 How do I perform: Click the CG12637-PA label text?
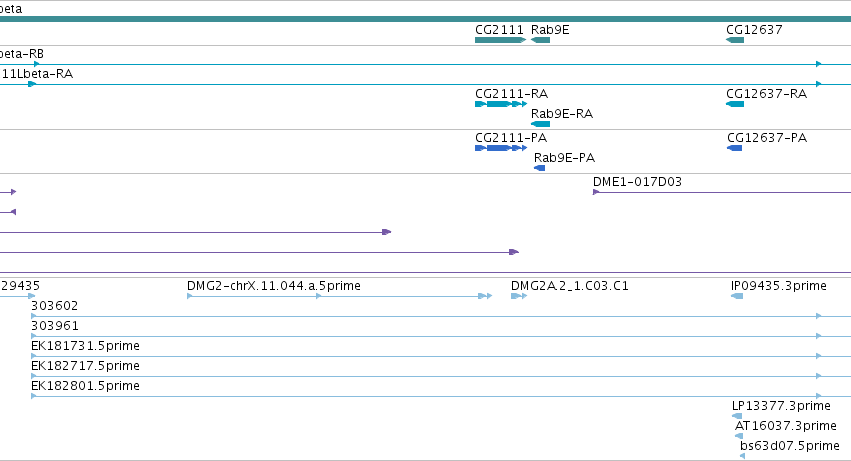(x=767, y=138)
